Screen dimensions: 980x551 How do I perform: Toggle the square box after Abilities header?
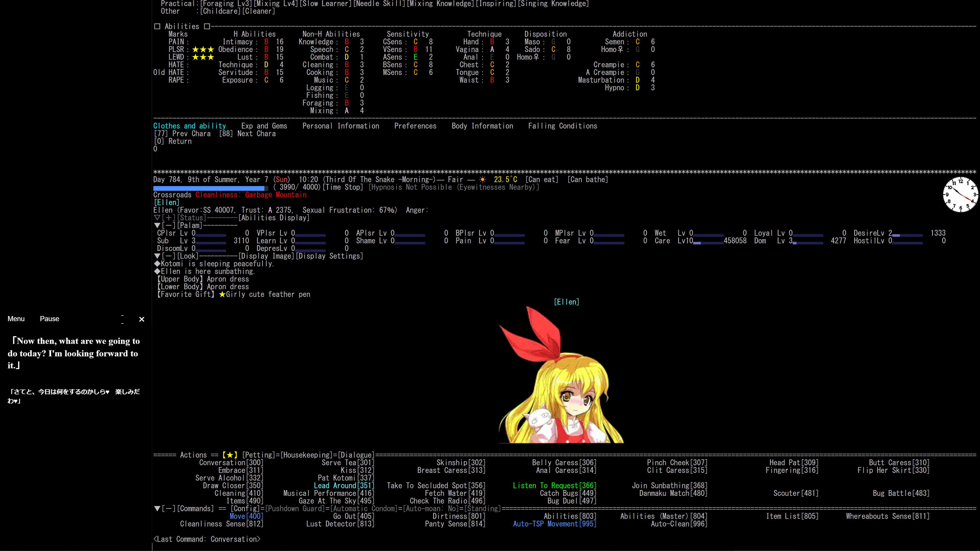(207, 26)
